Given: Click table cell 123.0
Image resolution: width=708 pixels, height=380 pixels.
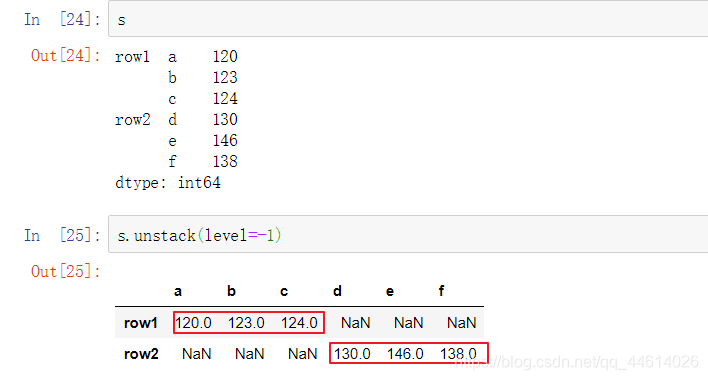Looking at the screenshot, I should pos(246,323).
